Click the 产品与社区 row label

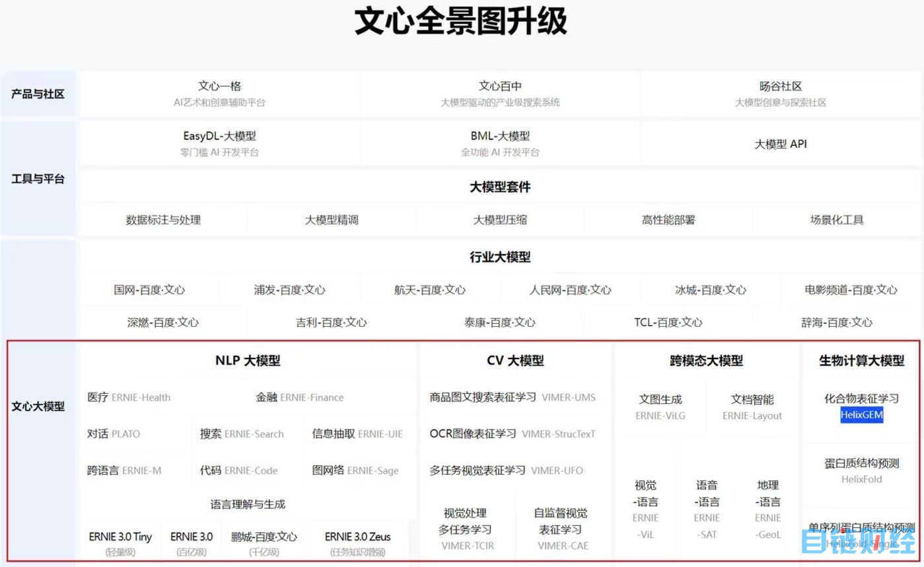tap(38, 94)
